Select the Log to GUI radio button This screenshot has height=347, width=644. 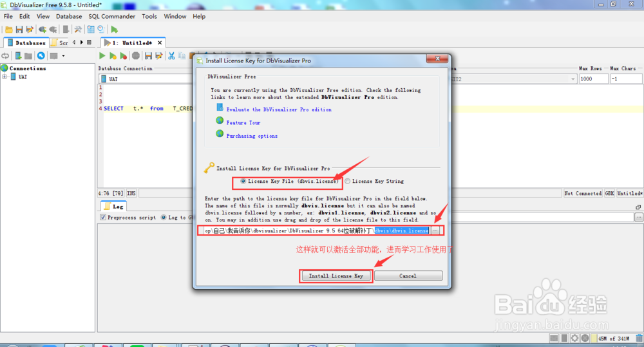164,217
